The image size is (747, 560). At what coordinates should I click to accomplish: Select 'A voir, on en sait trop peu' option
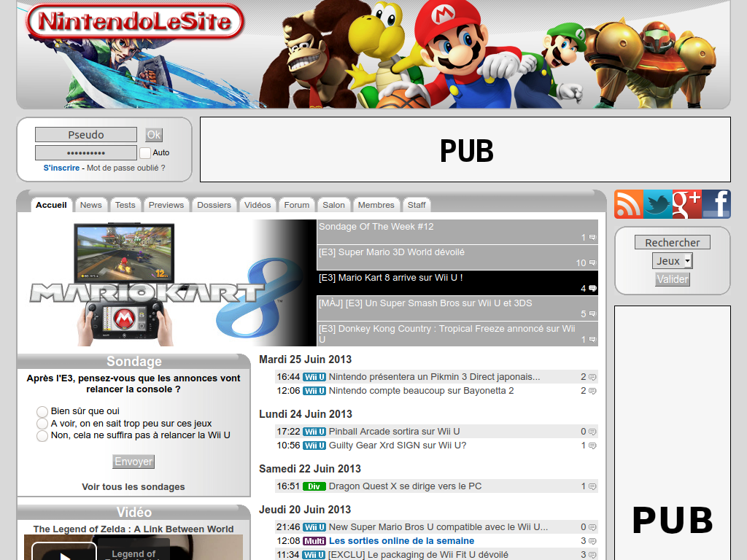(42, 424)
